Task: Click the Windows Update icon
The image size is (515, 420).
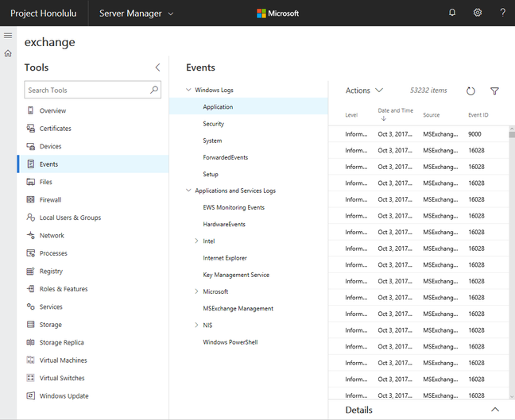Action: click(x=30, y=395)
